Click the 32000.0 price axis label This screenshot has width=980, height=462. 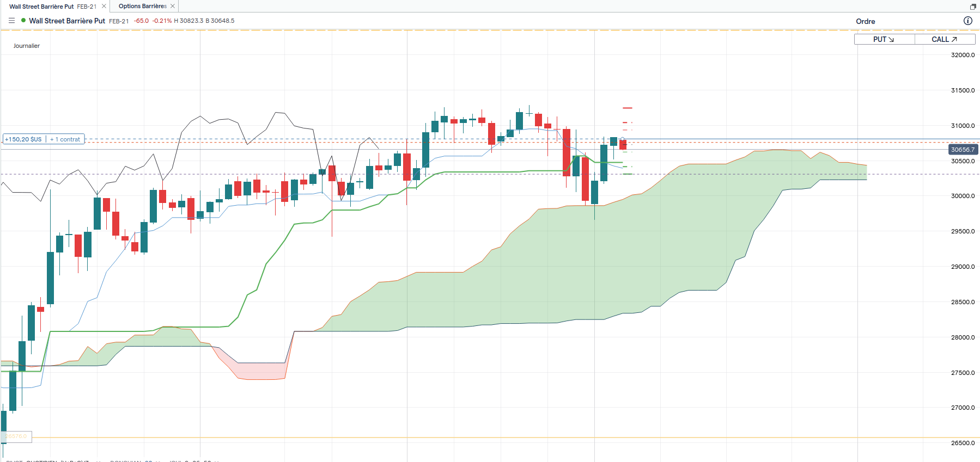pos(963,55)
